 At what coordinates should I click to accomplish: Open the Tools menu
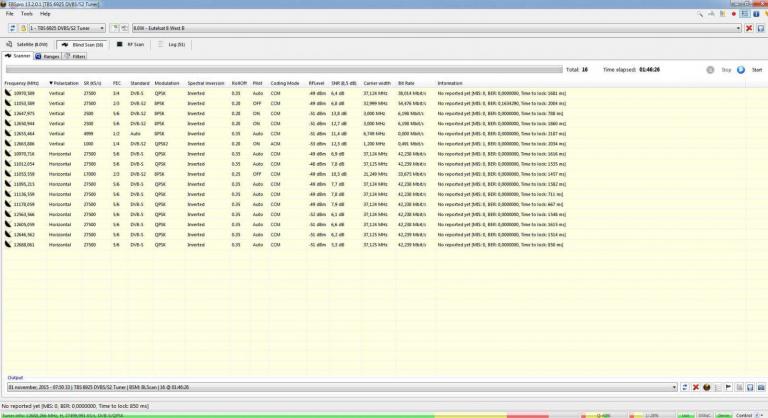click(26, 14)
